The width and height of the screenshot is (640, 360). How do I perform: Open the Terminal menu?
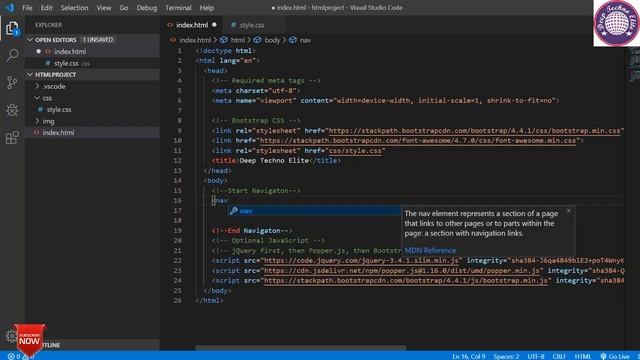pyautogui.click(x=178, y=7)
